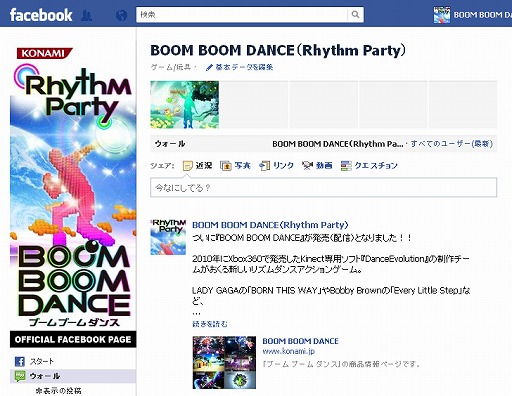This screenshot has height=396, width=512.
Task: Select the 動画 share tab
Action: (x=324, y=165)
